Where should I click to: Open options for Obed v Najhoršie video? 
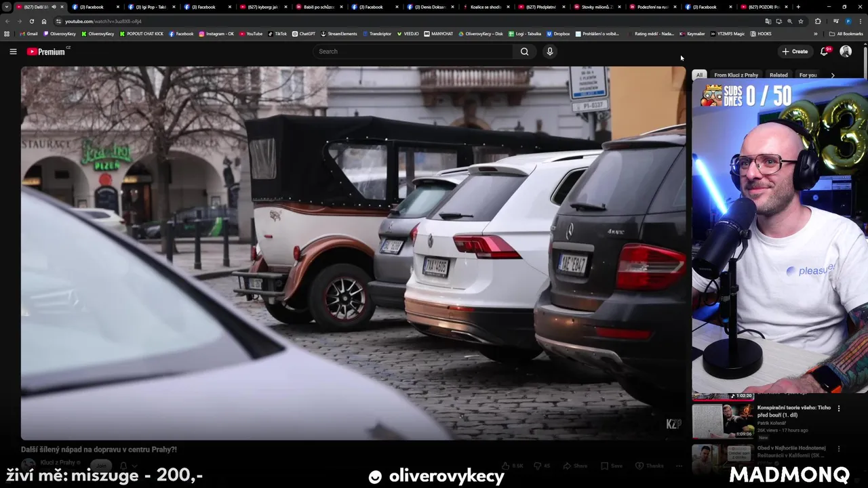click(x=839, y=449)
